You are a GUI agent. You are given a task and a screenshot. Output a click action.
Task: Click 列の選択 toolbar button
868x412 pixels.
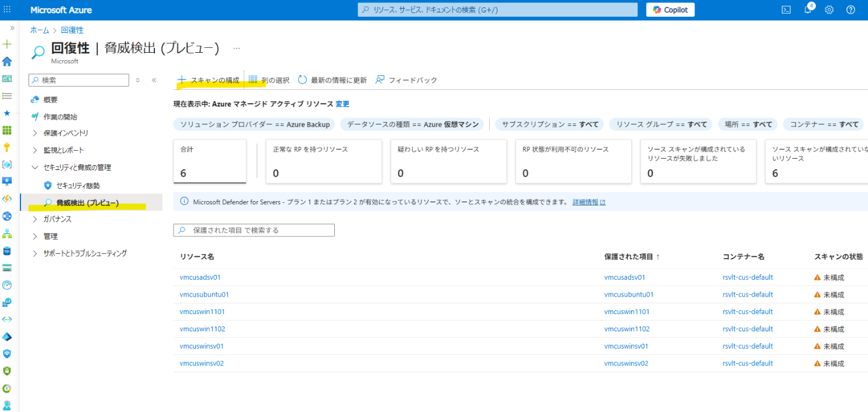pyautogui.click(x=269, y=80)
